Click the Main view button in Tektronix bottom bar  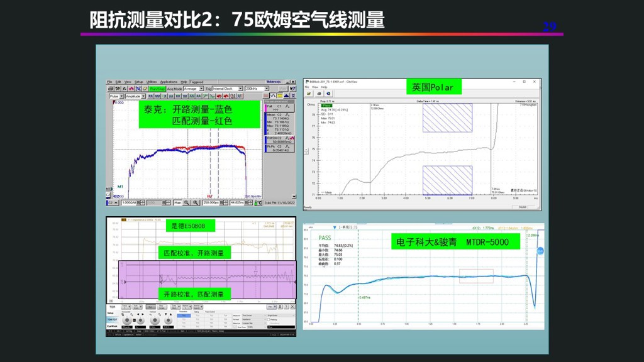[178, 203]
